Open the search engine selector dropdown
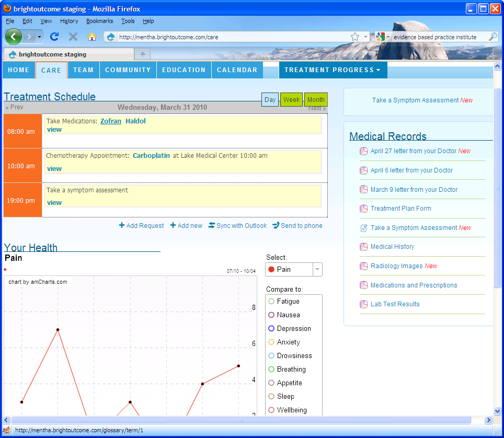504x438 pixels. tap(388, 37)
